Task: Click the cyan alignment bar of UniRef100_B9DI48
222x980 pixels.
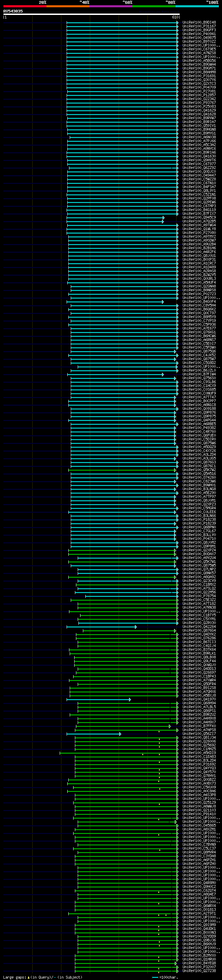Action: coord(122,23)
